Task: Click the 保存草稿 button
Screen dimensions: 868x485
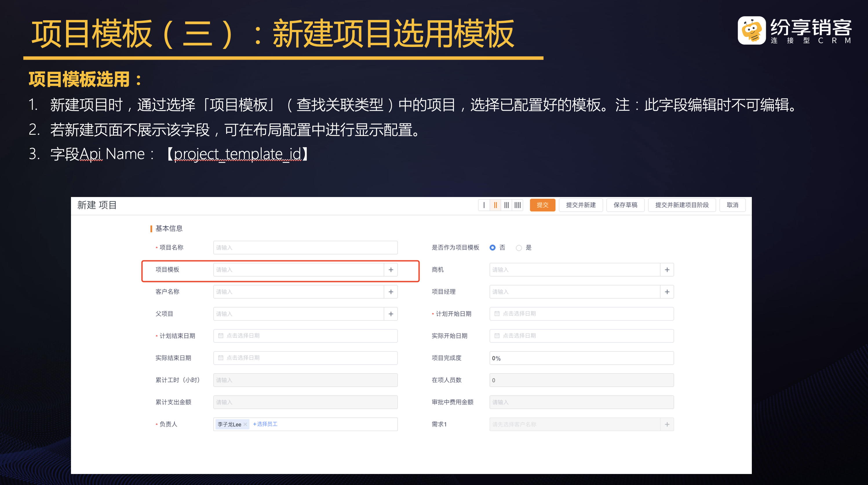Action: (626, 205)
